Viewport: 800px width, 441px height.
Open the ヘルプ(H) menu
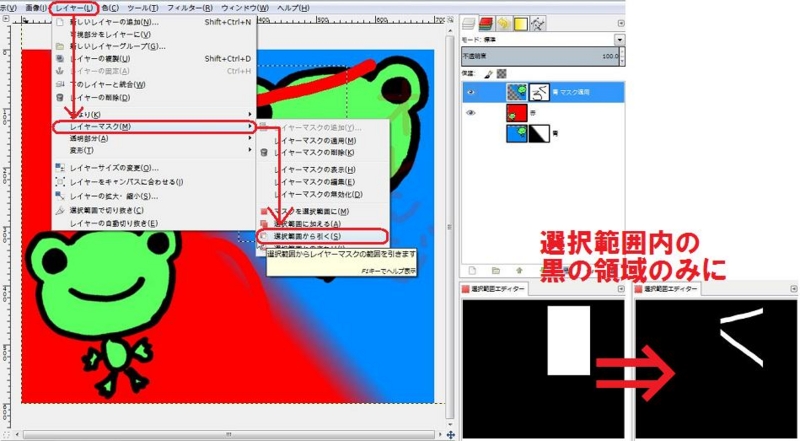point(293,8)
